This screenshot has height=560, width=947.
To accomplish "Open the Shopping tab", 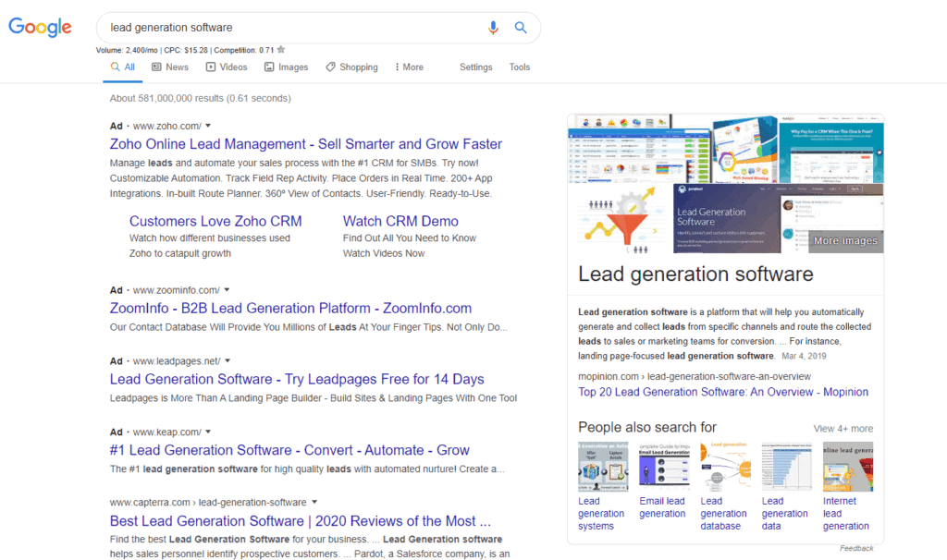I will [351, 67].
